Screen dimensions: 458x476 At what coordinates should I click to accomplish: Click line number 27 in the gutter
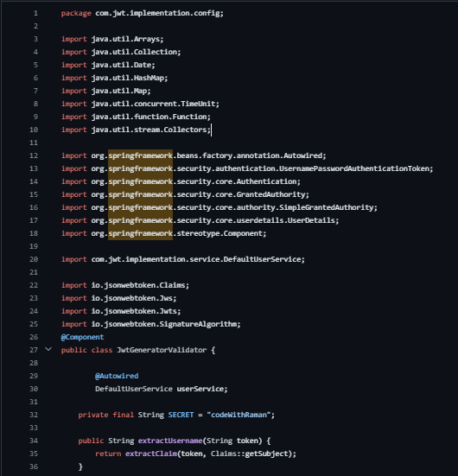34,350
